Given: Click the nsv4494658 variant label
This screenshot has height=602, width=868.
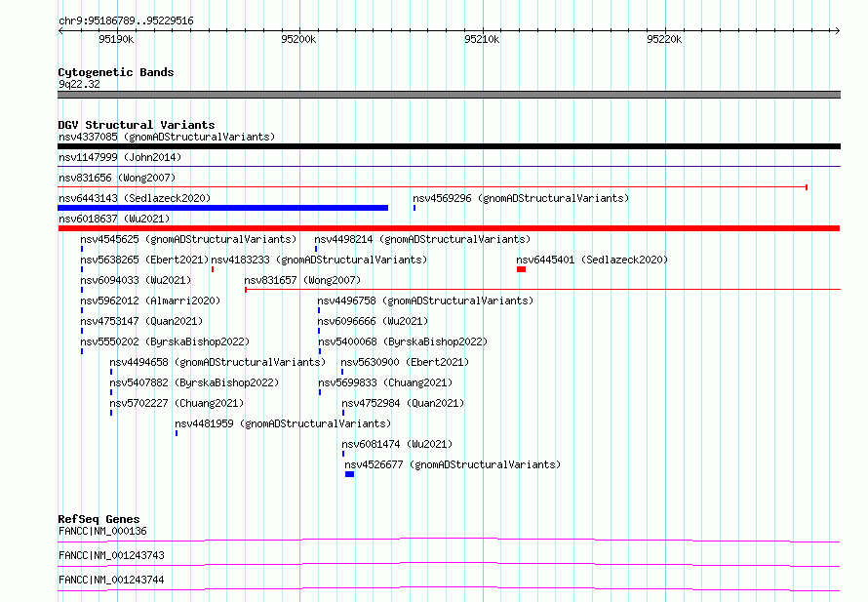Looking at the screenshot, I should 217,362.
